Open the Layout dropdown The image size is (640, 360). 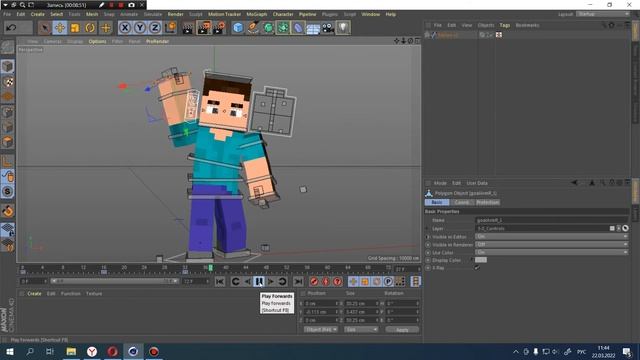click(603, 14)
